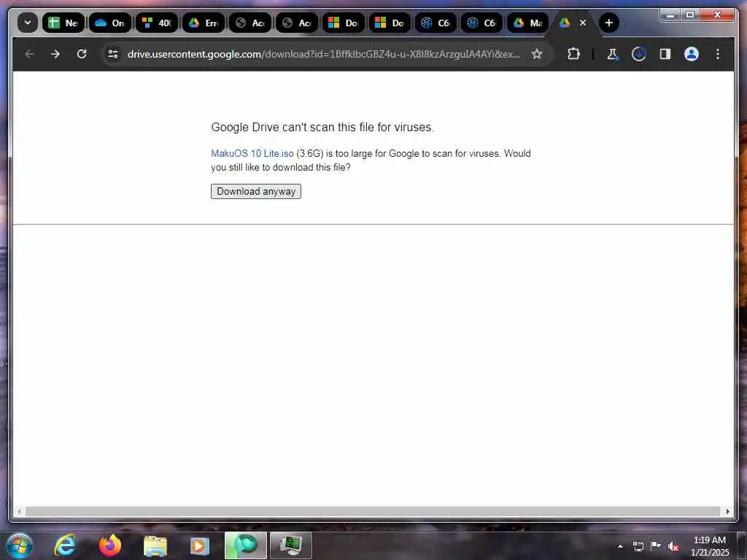Open the profile avatar menu

coord(692,54)
